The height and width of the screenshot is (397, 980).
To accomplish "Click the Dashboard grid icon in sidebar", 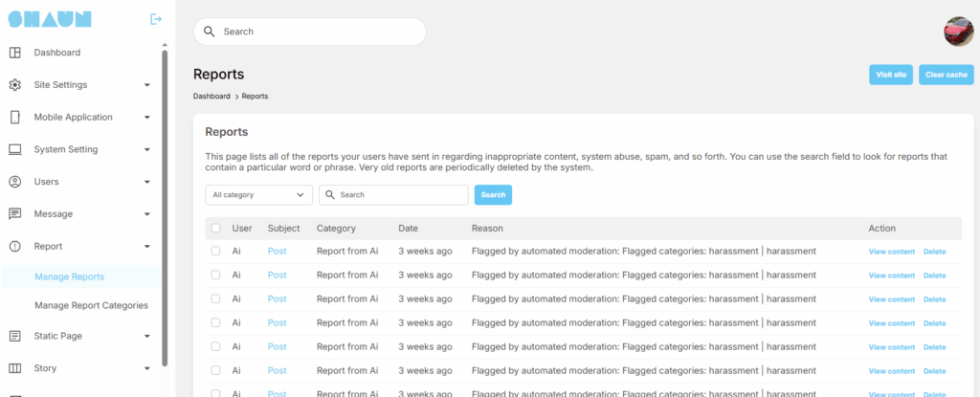I will pos(15,53).
